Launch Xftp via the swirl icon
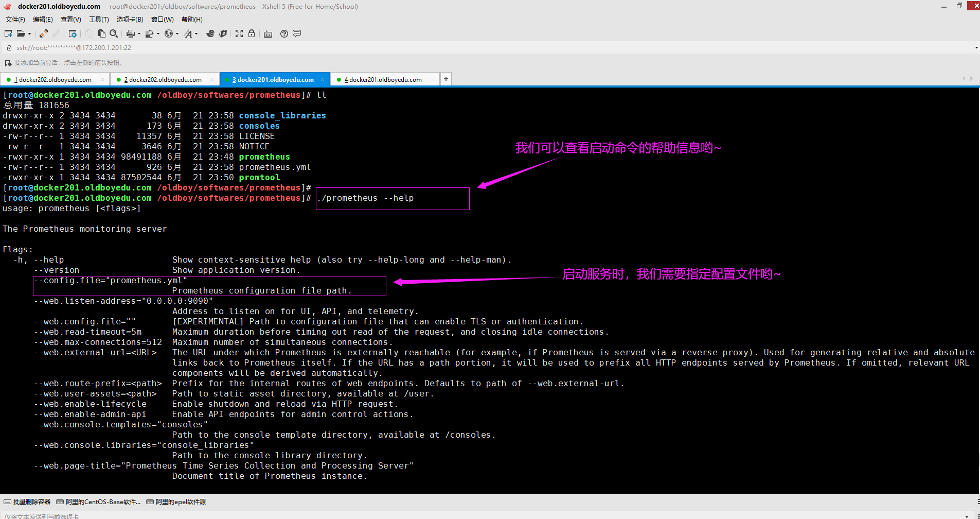980x519 pixels. [210, 33]
